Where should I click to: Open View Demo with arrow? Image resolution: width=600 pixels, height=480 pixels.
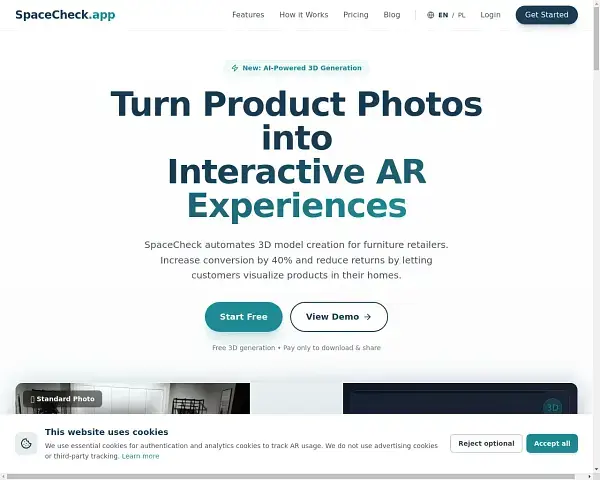(x=338, y=317)
